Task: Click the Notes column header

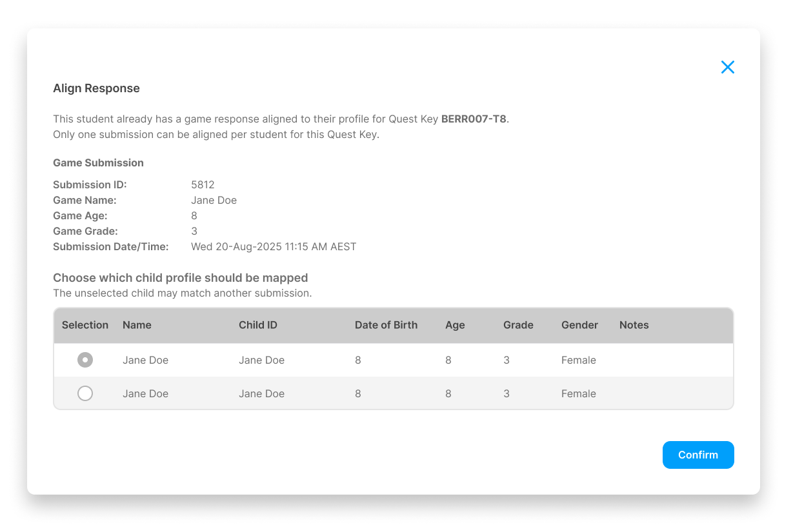Action: [634, 325]
